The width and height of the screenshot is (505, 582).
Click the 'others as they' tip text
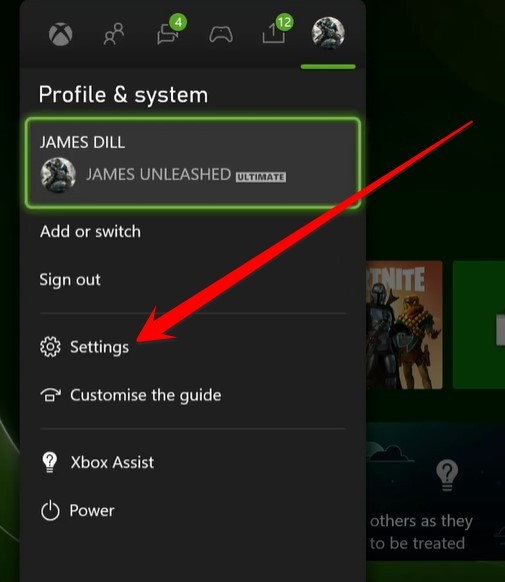[x=421, y=521]
